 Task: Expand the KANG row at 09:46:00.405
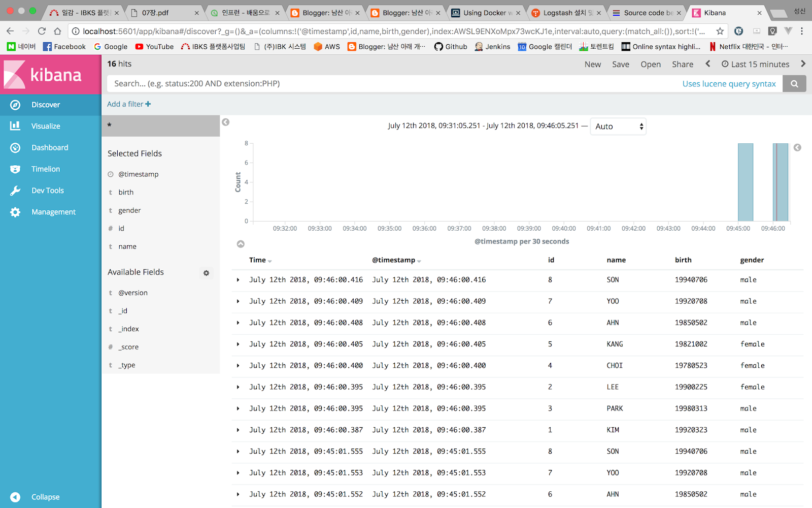238,344
